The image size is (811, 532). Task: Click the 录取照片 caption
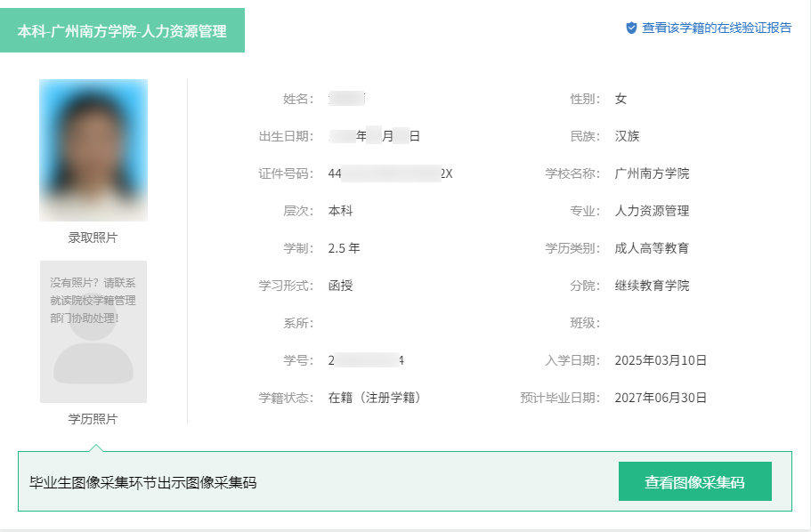coord(93,238)
